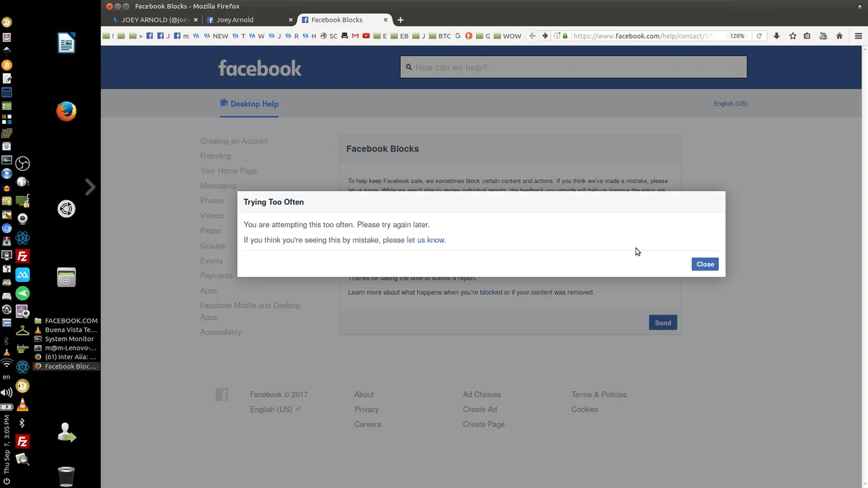This screenshot has width=868, height=488.
Task: Expand the side panel chevron arrow
Action: click(x=90, y=186)
